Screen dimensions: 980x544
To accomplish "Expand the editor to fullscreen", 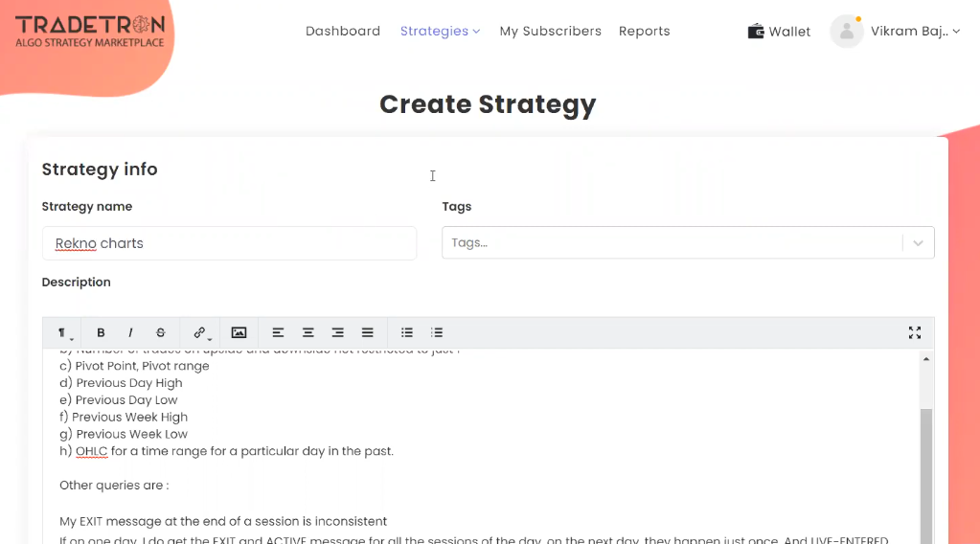I will pyautogui.click(x=914, y=332).
